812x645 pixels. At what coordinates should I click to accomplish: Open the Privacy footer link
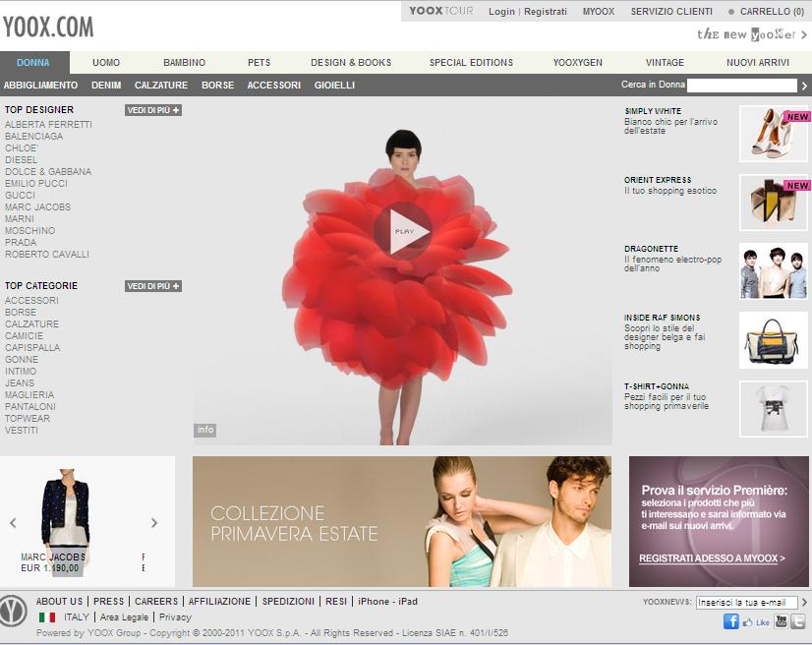point(175,617)
